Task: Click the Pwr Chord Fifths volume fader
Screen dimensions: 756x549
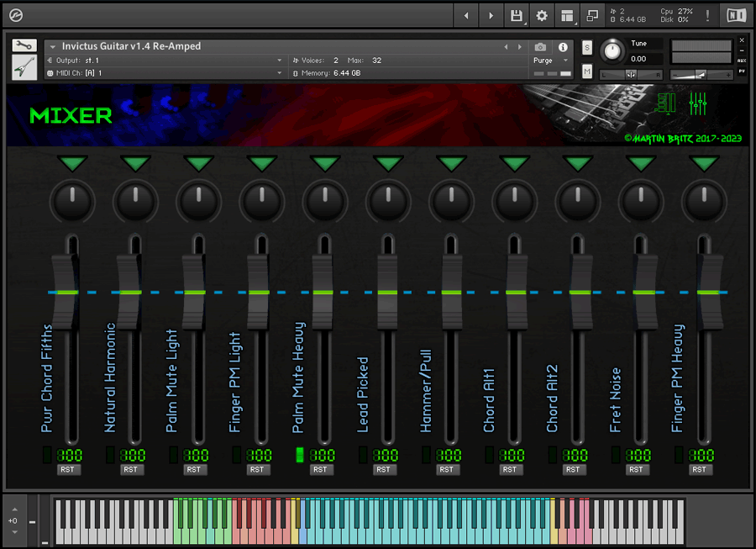Action: pos(66,293)
